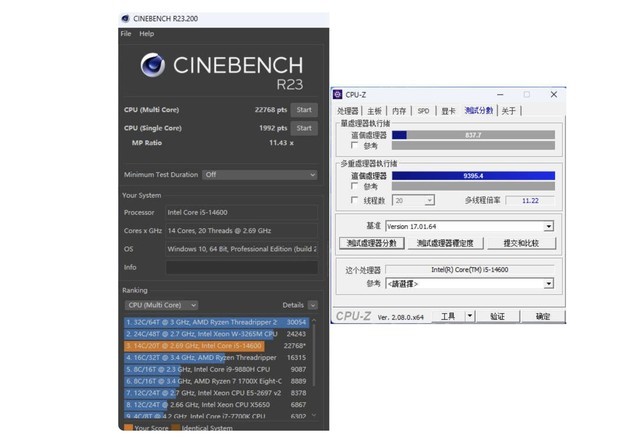This screenshot has height=441, width=640.
Task: Click the multi-thread ratio value 11.22
Action: [x=530, y=200]
